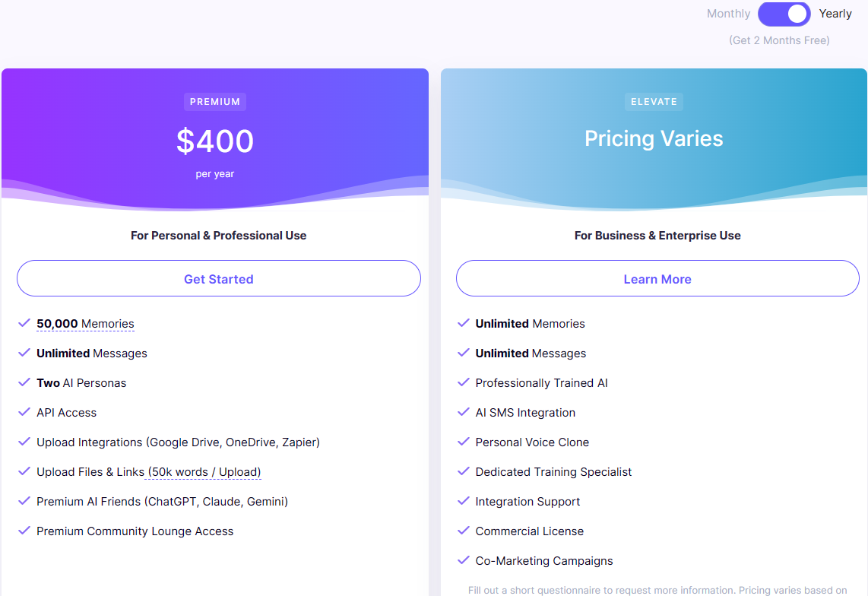
Task: Click the PREMIUM plan badge
Action: (215, 102)
